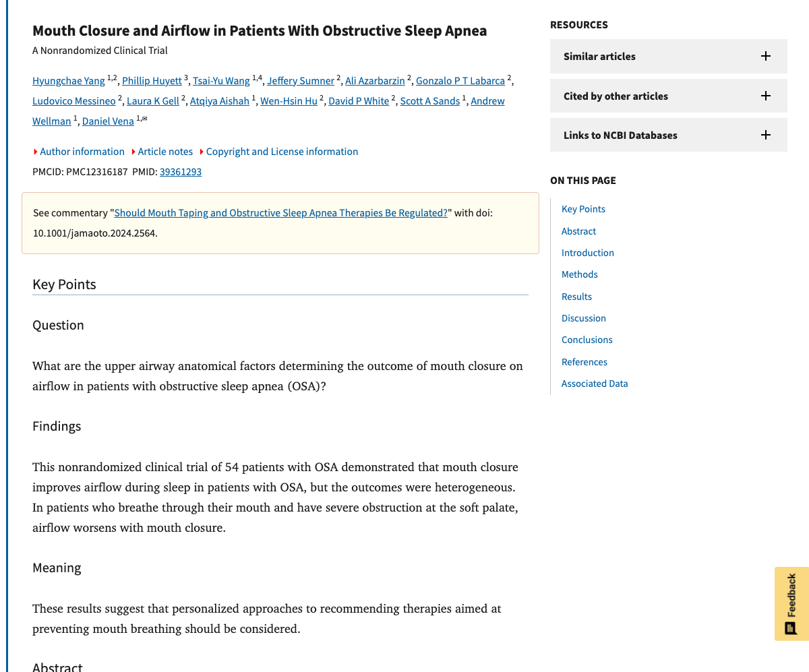Image resolution: width=809 pixels, height=672 pixels.
Task: Click the plus icon on Cited by other articles
Action: [x=765, y=96]
